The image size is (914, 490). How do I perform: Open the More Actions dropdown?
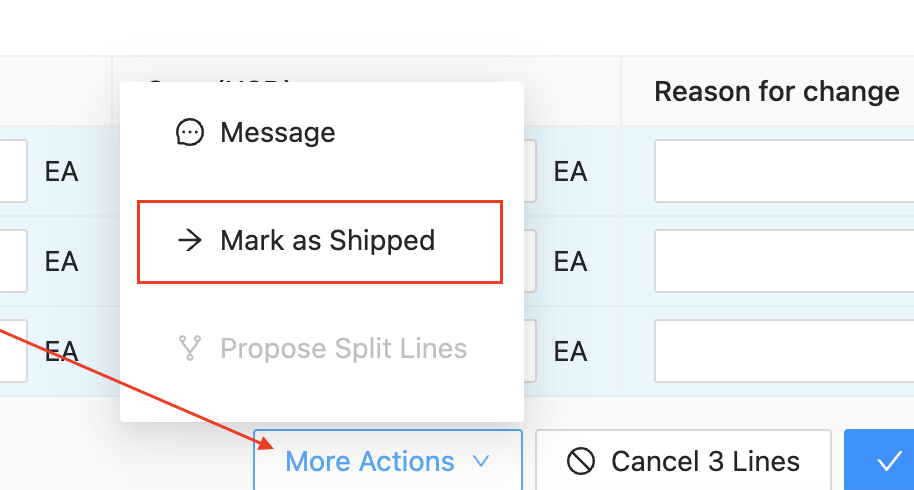coord(388,460)
